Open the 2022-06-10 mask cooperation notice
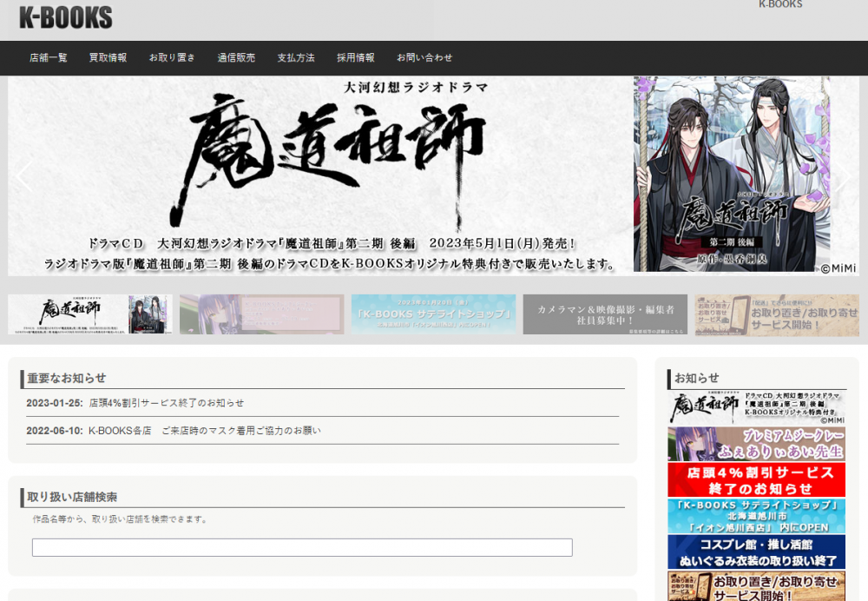This screenshot has width=868, height=601. tap(200, 430)
